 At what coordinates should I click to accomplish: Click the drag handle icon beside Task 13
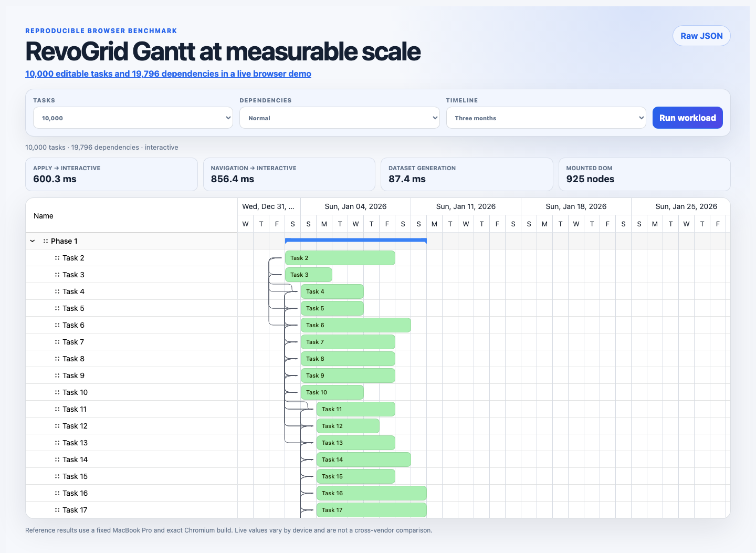57,443
